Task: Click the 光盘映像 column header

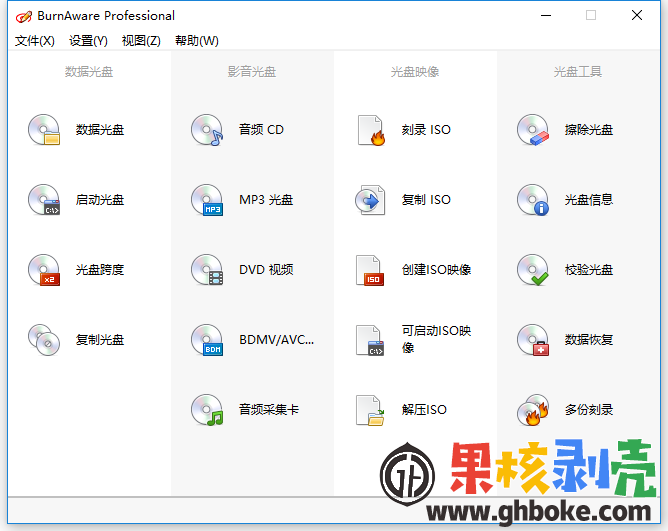Action: 415,72
